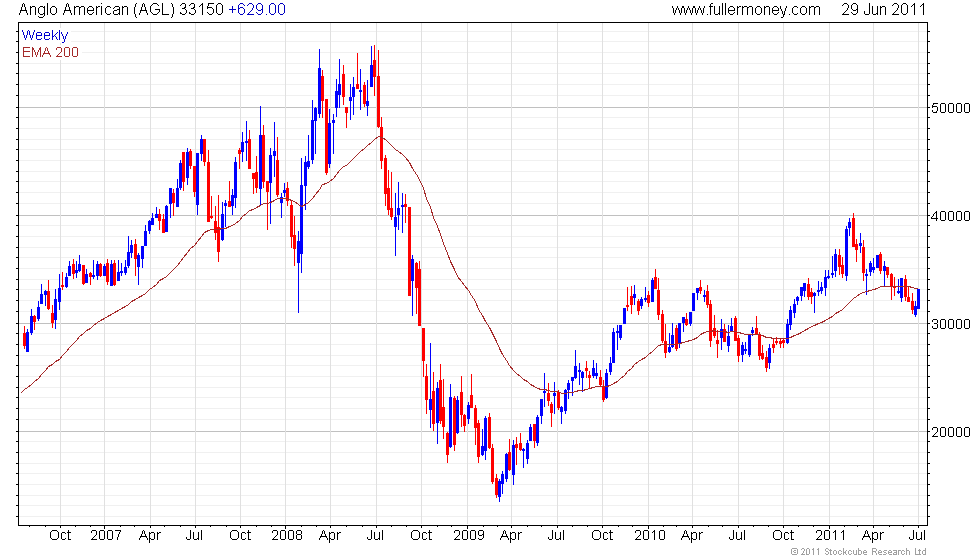Screen dimensions: 980x560
Task: Click the 30000 price axis label
Action: coord(951,324)
